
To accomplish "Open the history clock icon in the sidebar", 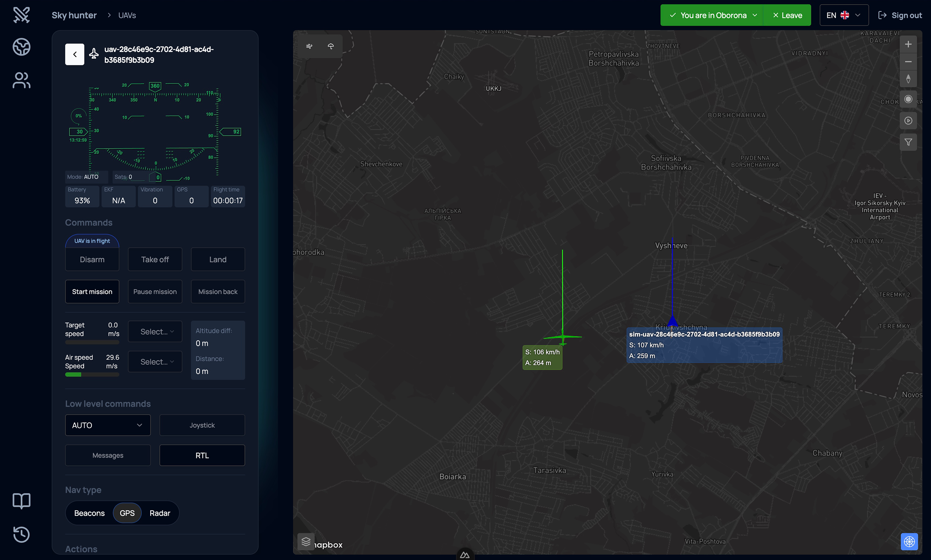I will point(22,534).
